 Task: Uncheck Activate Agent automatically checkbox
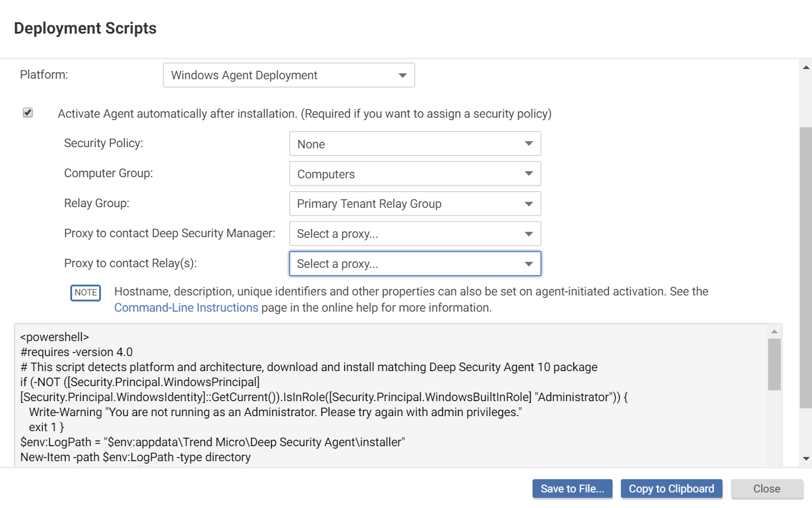(x=28, y=113)
